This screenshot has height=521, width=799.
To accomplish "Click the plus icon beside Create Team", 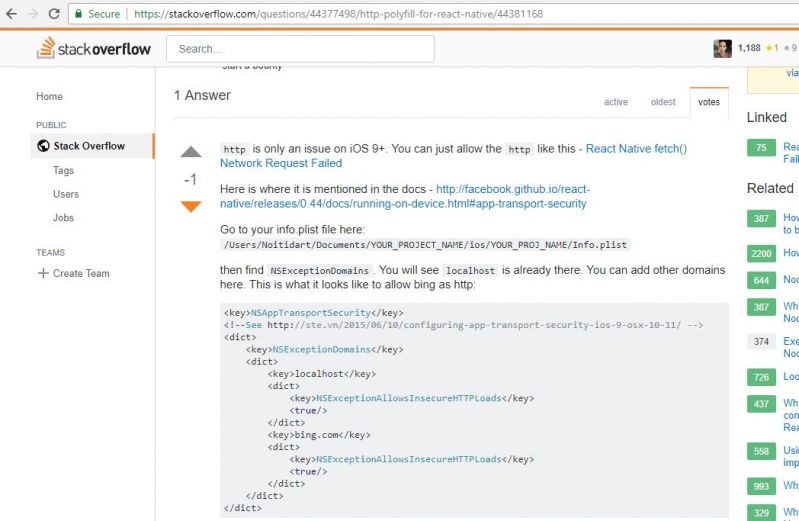I will pyautogui.click(x=42, y=273).
